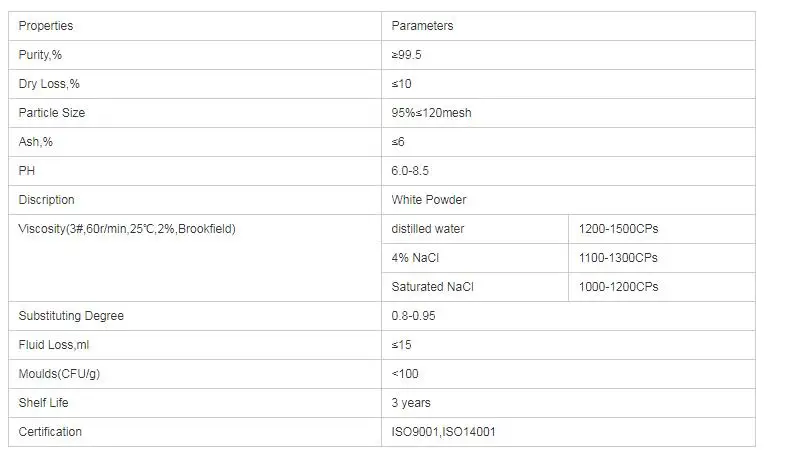
Task: Select the 1200-1500CPs value
Action: (618, 229)
